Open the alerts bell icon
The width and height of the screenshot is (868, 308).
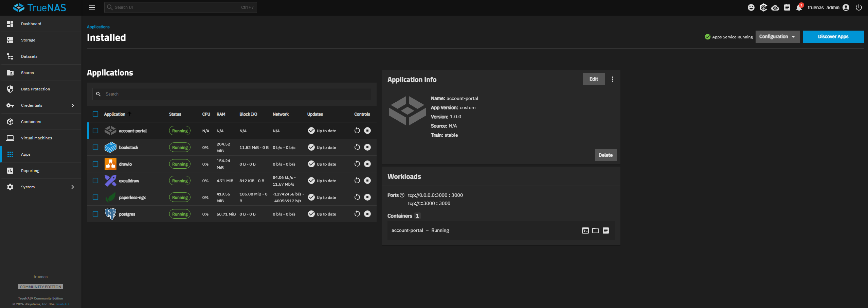(x=799, y=7)
